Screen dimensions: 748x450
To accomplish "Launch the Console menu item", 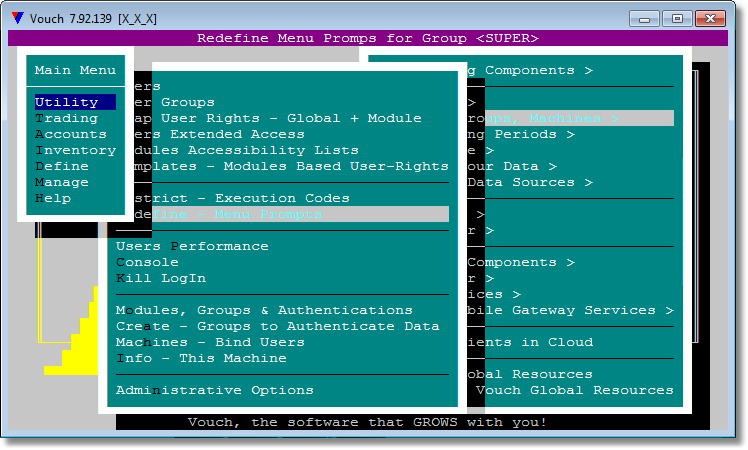I will pos(147,262).
